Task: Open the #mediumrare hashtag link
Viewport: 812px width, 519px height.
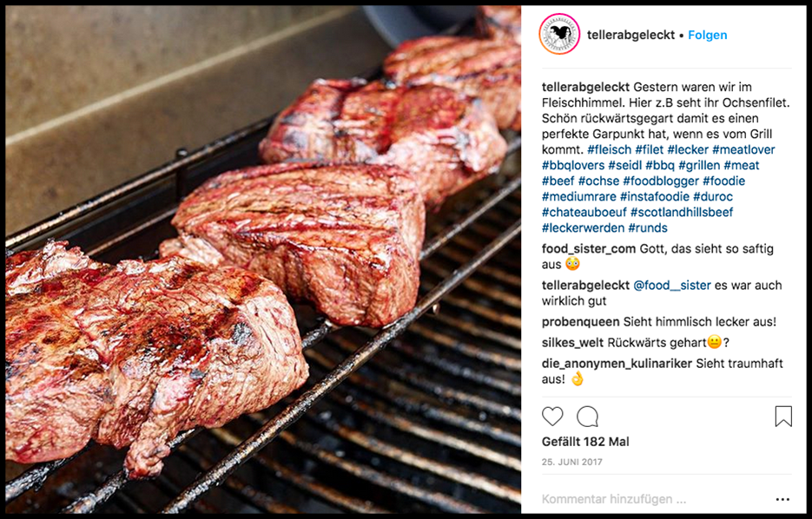Action: 579,197
